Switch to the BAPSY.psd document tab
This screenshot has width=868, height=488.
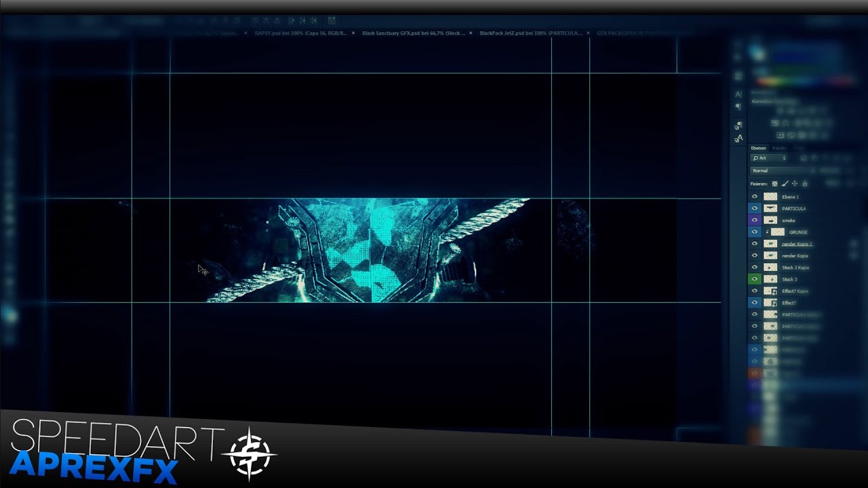300,33
